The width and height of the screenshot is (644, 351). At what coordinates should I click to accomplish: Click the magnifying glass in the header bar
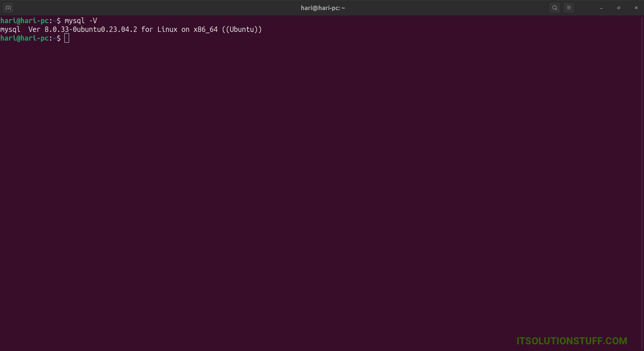point(554,8)
